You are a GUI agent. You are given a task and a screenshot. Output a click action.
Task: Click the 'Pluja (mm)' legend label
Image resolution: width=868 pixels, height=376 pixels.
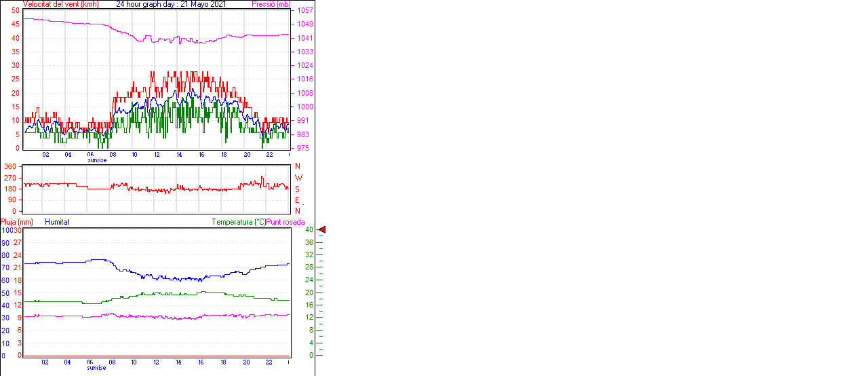(x=17, y=222)
